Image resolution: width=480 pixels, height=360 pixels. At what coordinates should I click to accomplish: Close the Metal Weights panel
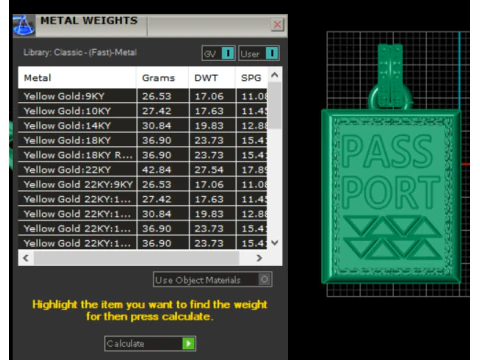click(x=277, y=25)
